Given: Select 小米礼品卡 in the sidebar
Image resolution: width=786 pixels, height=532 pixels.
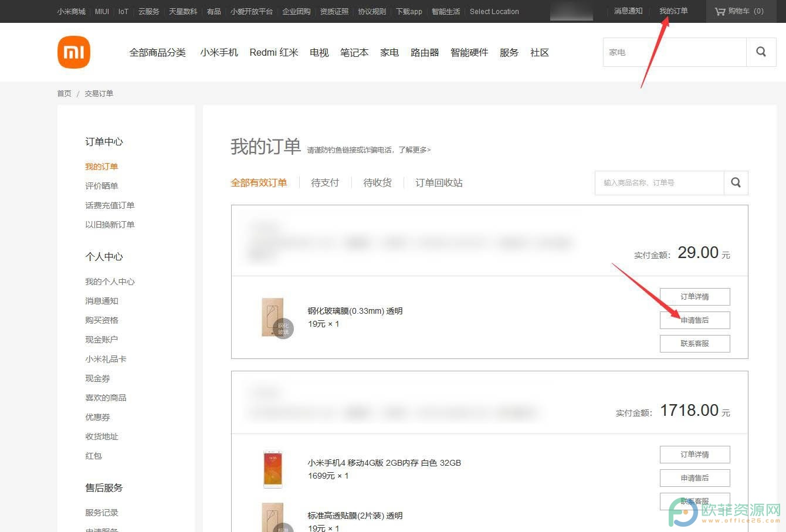Looking at the screenshot, I should 106,359.
